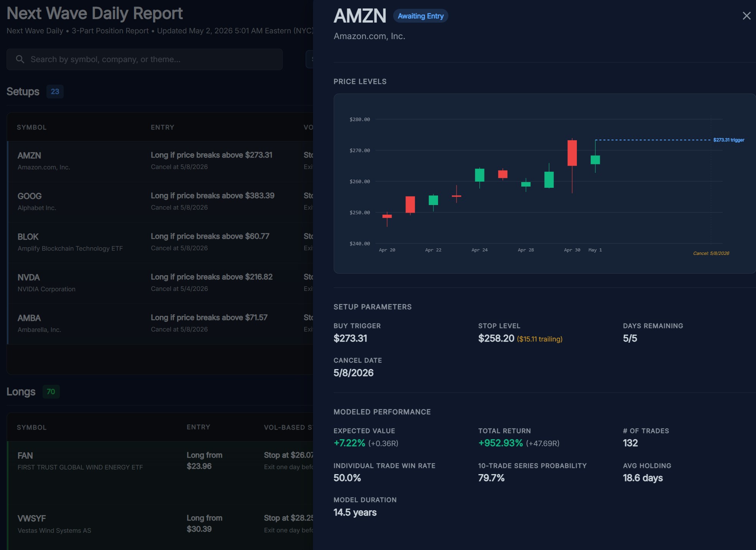The image size is (756, 550).
Task: Close the AMZN detail panel
Action: [746, 16]
